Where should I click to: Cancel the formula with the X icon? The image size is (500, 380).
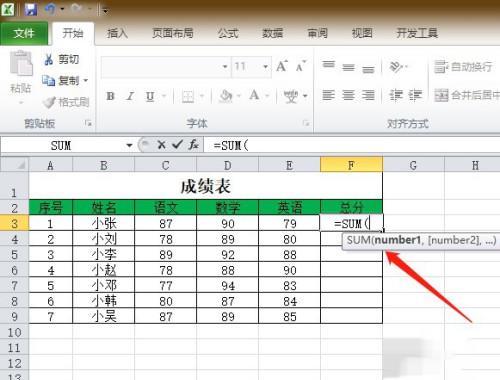[x=161, y=145]
